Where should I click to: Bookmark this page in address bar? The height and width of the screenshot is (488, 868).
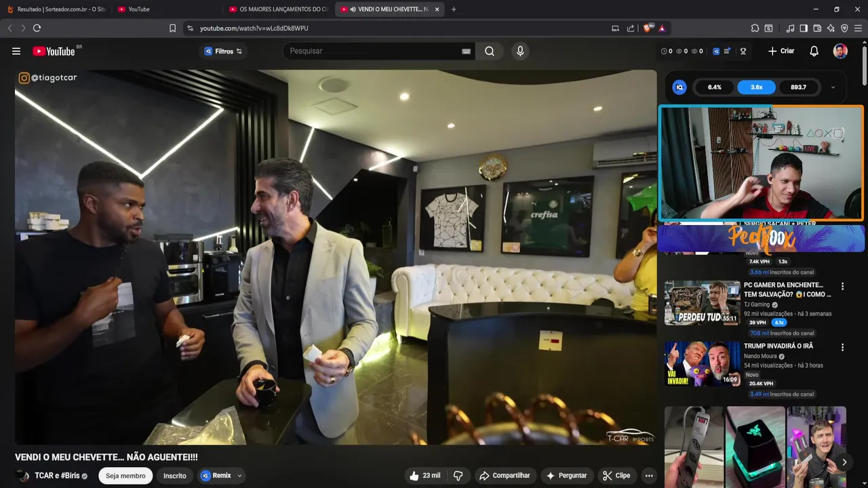[x=172, y=28]
